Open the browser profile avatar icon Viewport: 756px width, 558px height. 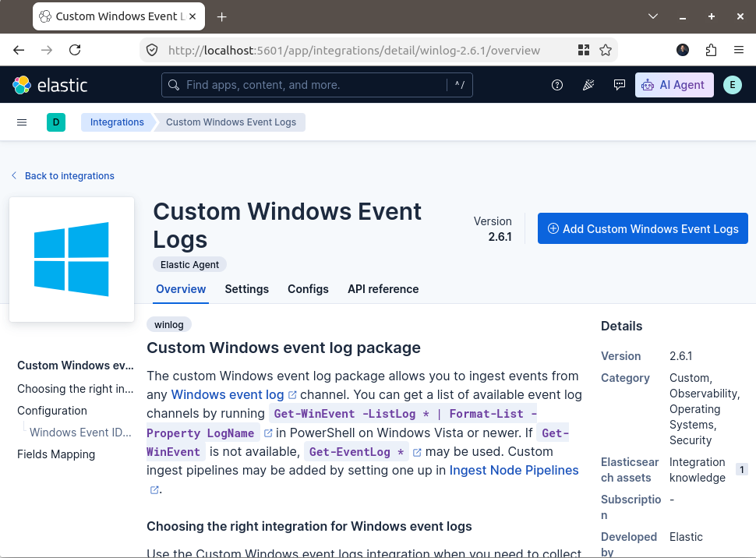(x=683, y=50)
